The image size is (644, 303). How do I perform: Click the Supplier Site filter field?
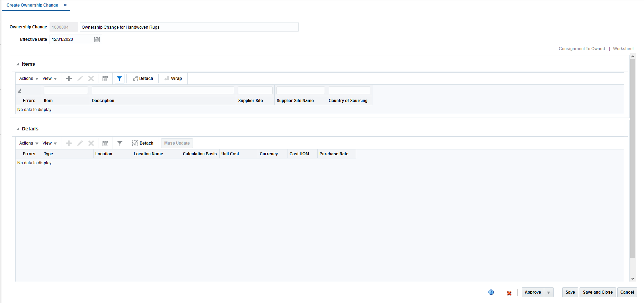tap(255, 90)
